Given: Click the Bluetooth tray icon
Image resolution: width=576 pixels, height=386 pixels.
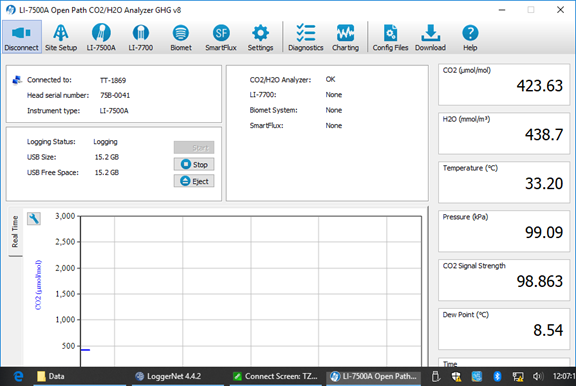Looking at the screenshot, I should coord(497,376).
